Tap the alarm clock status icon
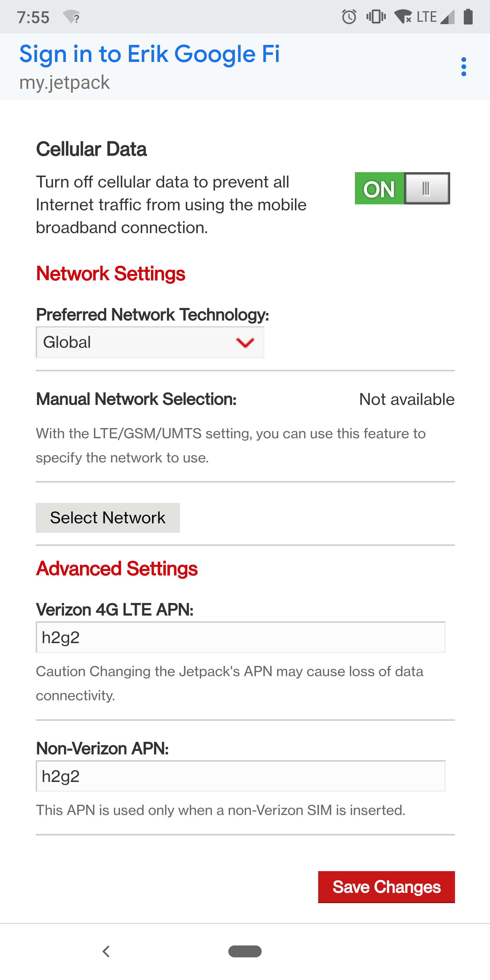 [x=349, y=17]
